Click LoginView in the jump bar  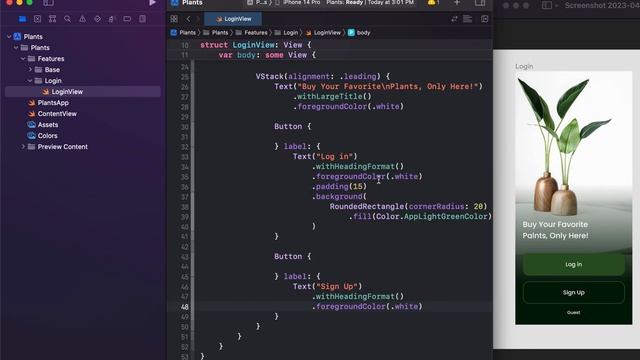(323, 33)
